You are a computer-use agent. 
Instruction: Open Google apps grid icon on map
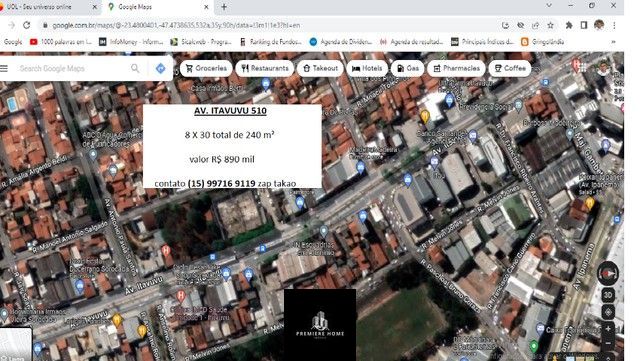tap(583, 68)
